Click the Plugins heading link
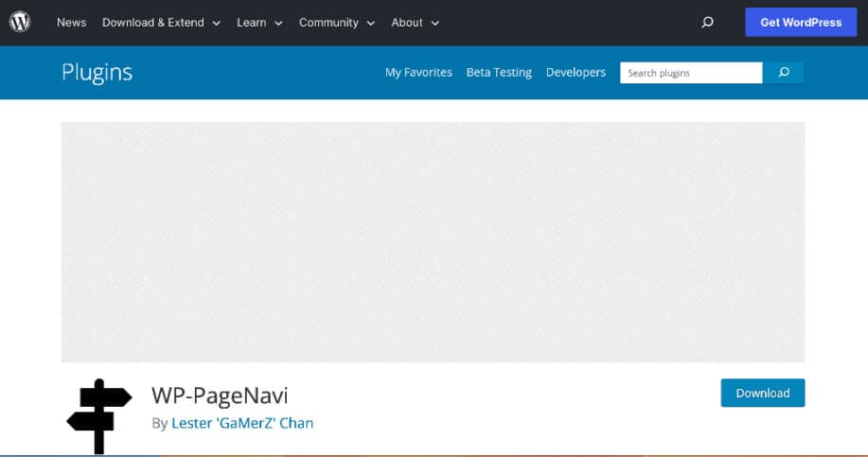 (97, 73)
